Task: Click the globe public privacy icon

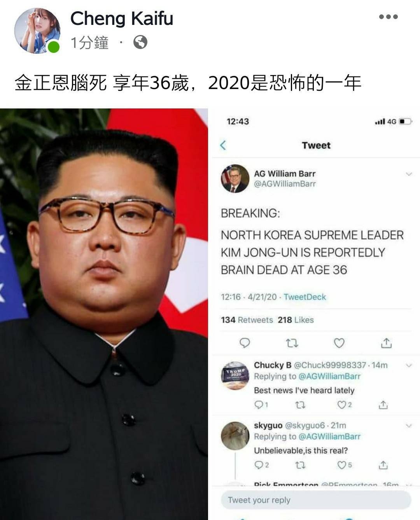Action: point(140,42)
